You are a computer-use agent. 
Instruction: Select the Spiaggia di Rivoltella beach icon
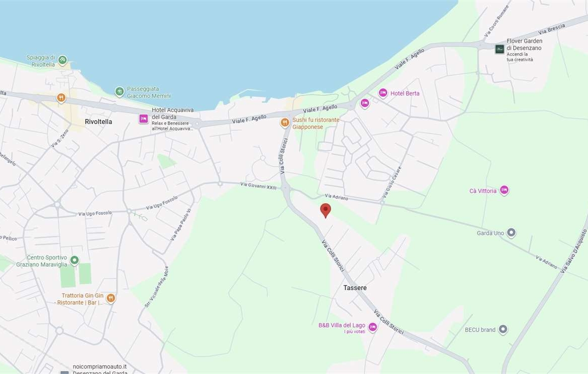click(x=62, y=60)
